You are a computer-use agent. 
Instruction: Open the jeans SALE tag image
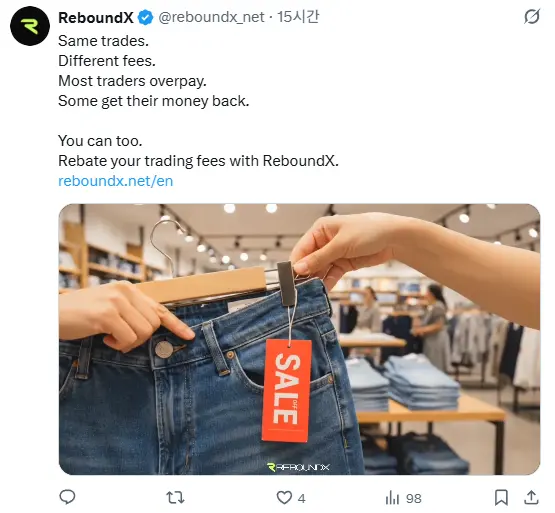click(x=299, y=339)
